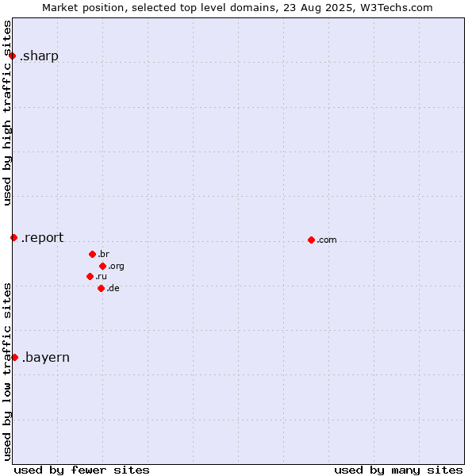The image size is (476, 476).
Task: Click the '.org' label text
Action: 117,267
